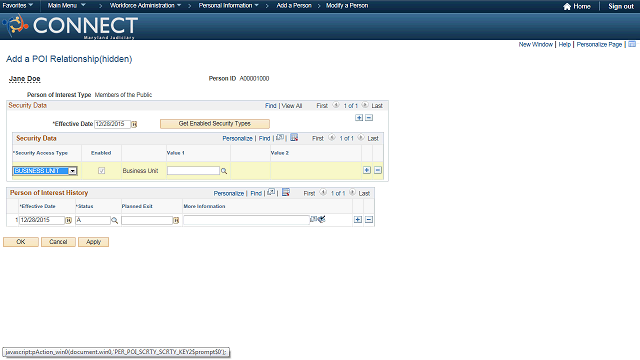
Task: Look up Value 1 Business Unit
Action: click(x=224, y=171)
